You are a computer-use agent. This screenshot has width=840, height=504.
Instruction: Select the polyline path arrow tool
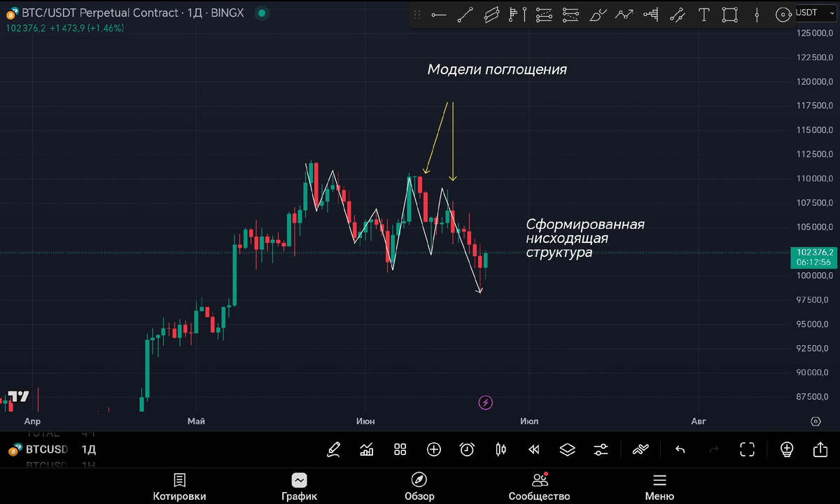tap(624, 15)
